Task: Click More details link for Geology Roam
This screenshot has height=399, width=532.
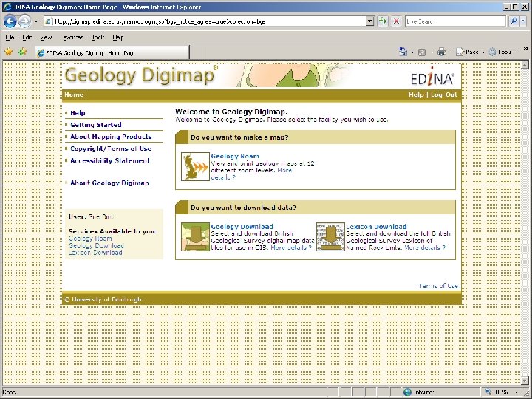Action: coord(251,174)
